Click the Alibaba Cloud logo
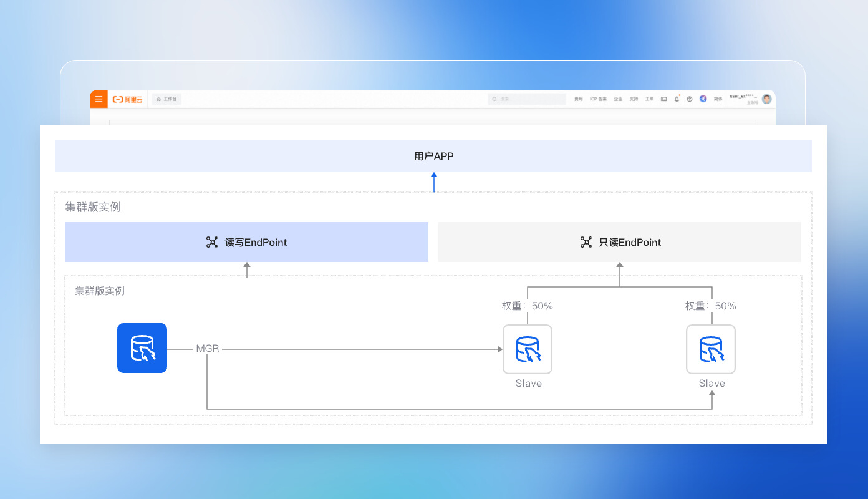 (127, 99)
